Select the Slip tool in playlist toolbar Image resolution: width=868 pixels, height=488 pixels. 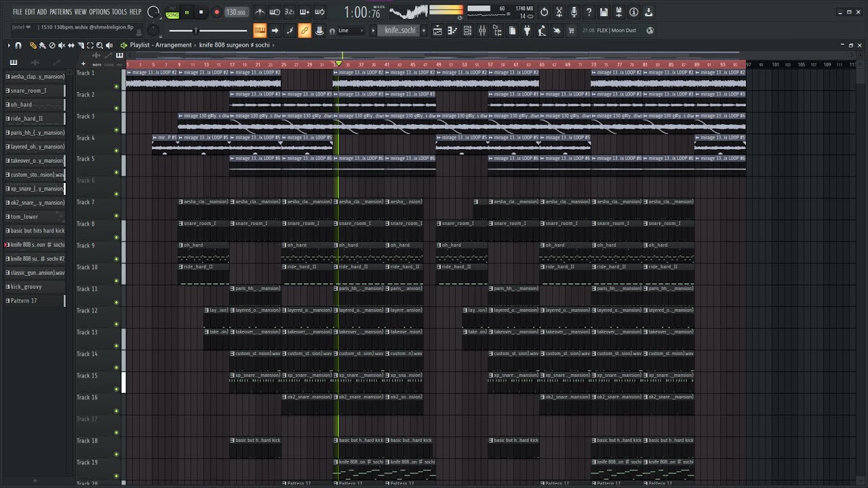[71, 45]
